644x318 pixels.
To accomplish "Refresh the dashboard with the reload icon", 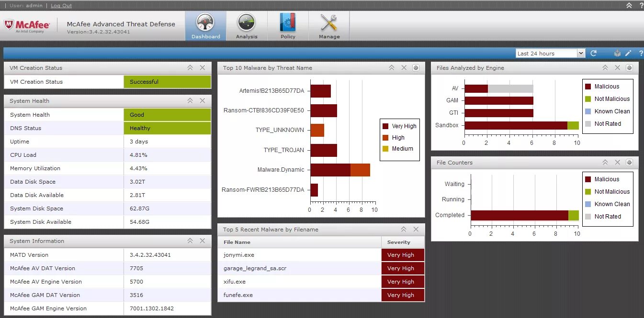I will [x=594, y=54].
